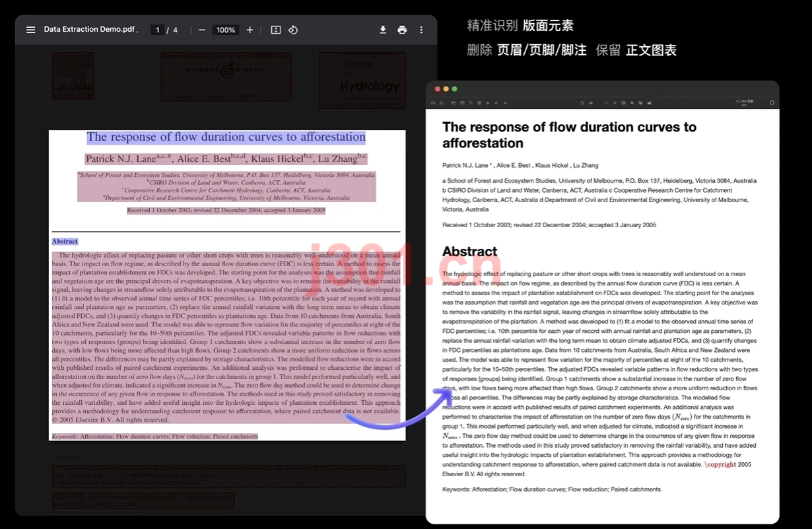The height and width of the screenshot is (529, 812).
Task: Click the highlighted abstract paragraph in the PDF
Action: [226, 337]
